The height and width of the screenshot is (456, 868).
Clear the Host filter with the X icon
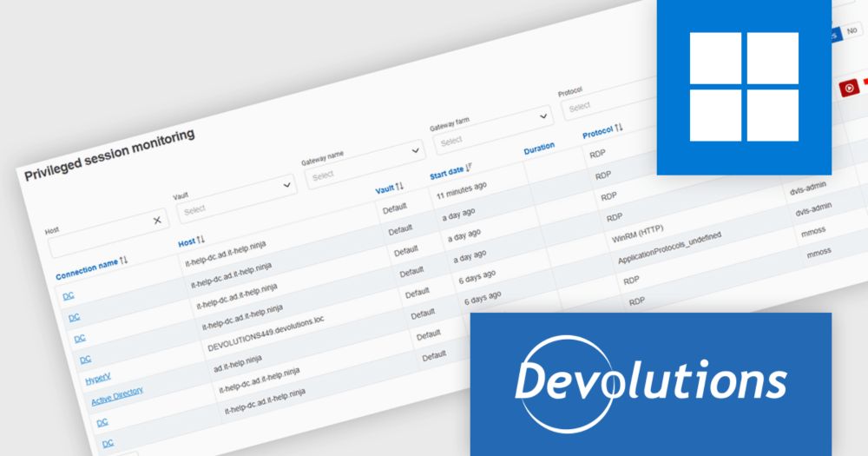[157, 221]
